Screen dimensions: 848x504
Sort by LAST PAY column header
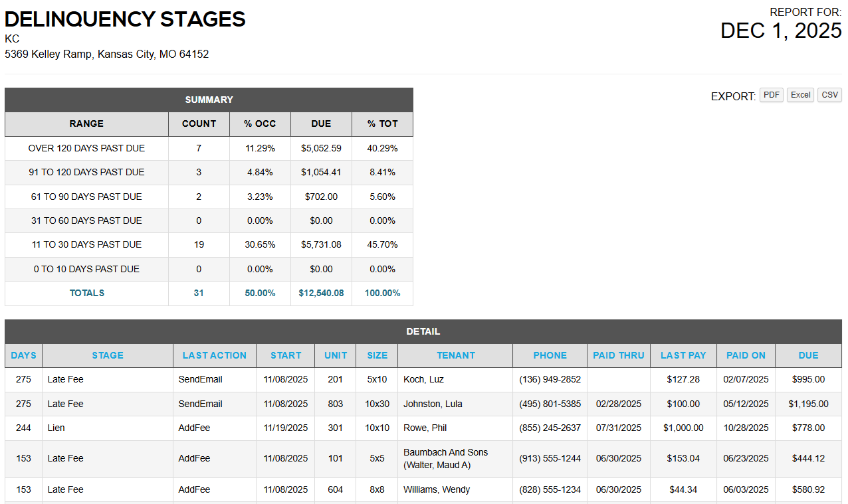click(x=683, y=355)
